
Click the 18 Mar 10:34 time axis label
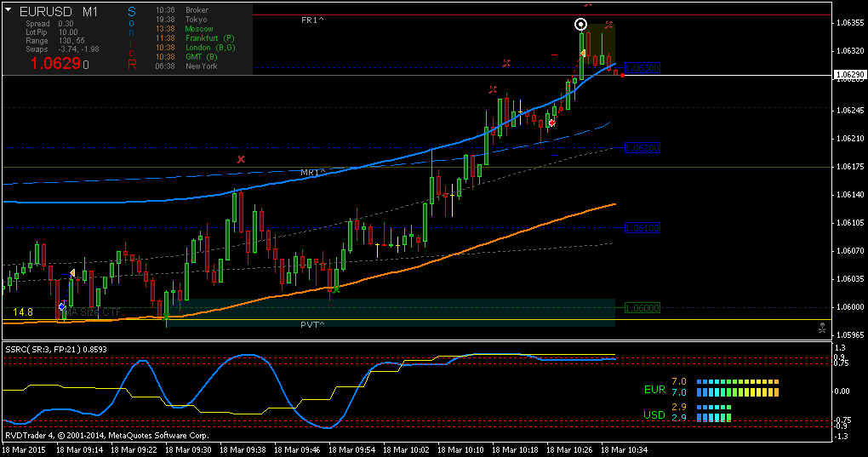coord(624,450)
